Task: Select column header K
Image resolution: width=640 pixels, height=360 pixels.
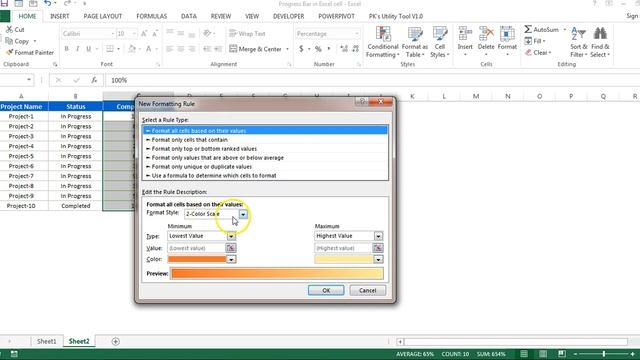Action: coord(412,96)
